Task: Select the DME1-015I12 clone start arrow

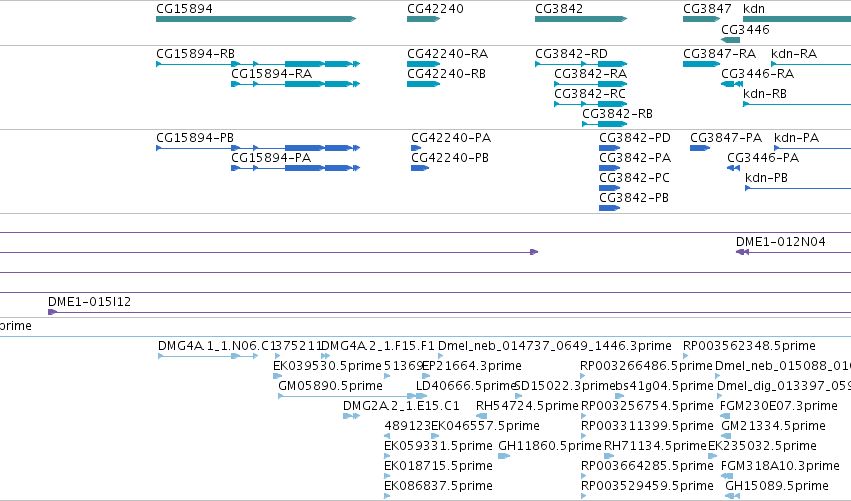Action: point(53,312)
